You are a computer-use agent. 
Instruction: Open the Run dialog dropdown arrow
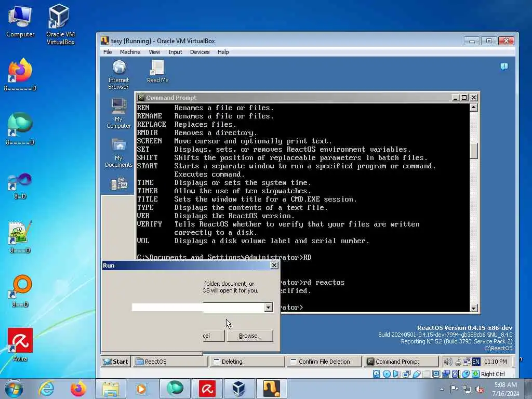[x=268, y=308]
